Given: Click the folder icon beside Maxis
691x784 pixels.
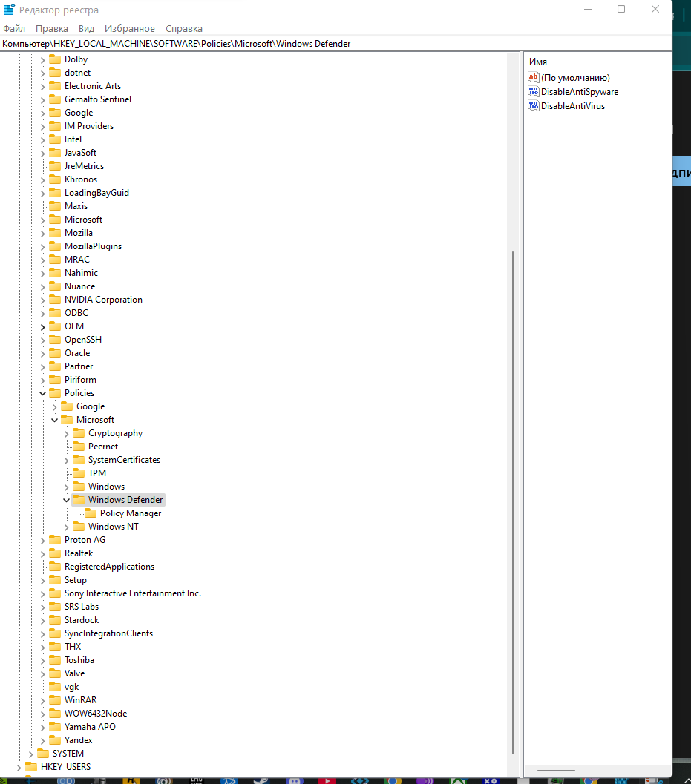Looking at the screenshot, I should (55, 206).
